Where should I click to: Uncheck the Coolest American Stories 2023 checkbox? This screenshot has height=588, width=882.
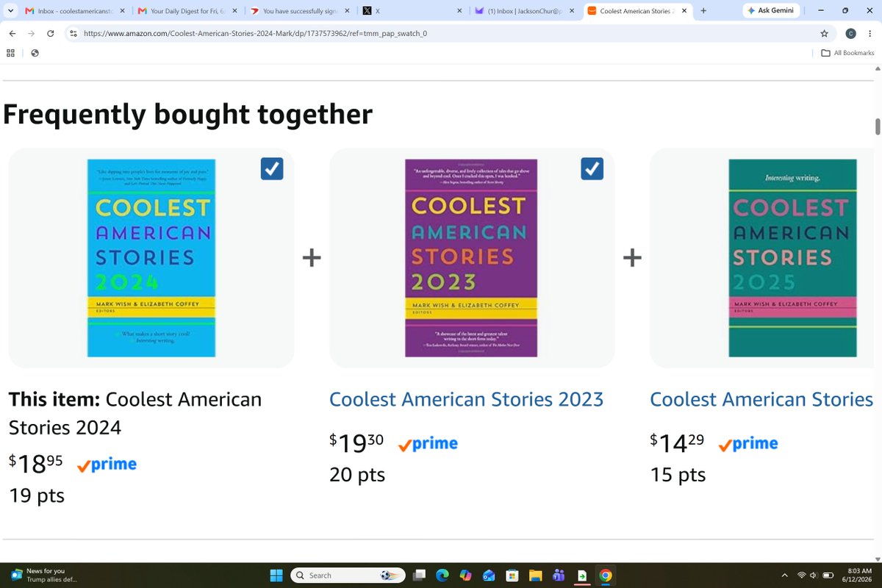click(x=592, y=169)
